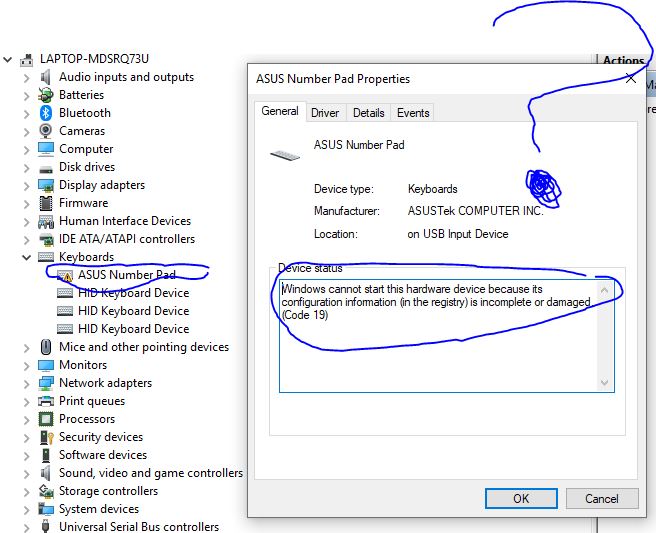This screenshot has width=656, height=533.
Task: Expand the Network adapters node chevron
Action: click(x=26, y=384)
